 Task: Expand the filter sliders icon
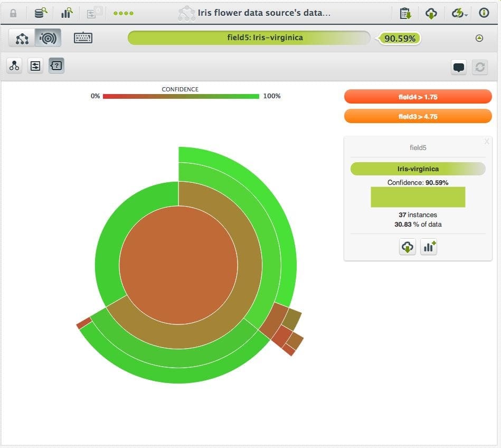35,66
